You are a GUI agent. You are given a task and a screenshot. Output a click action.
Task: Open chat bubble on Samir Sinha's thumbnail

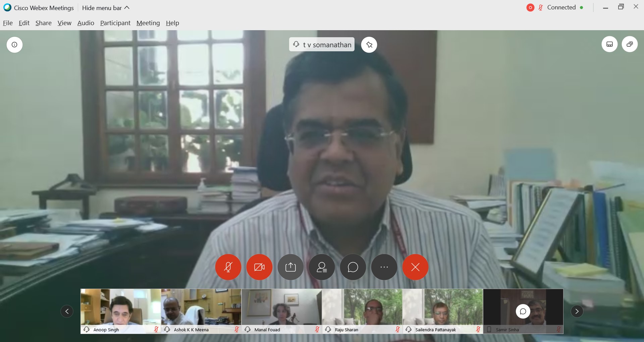[523, 311]
